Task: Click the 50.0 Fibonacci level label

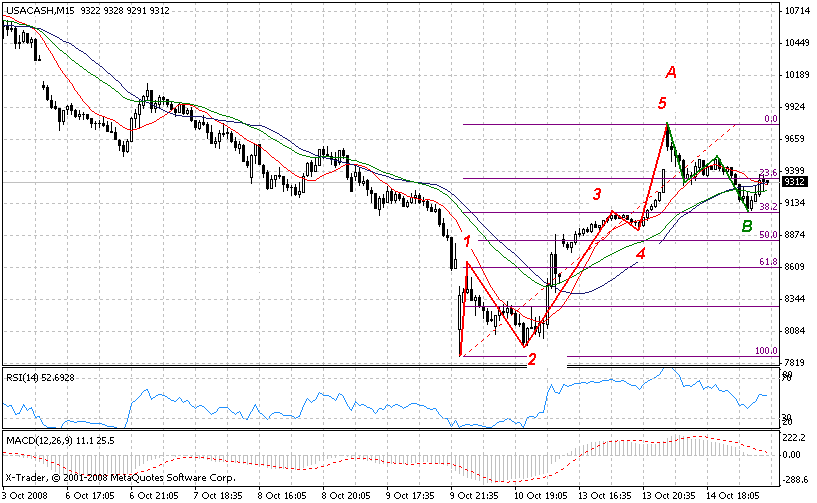Action: 768,235
